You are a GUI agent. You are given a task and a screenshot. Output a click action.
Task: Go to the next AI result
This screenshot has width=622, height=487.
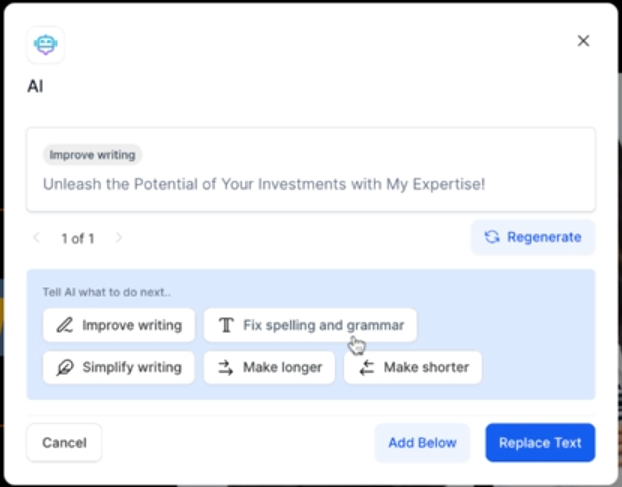[119, 238]
